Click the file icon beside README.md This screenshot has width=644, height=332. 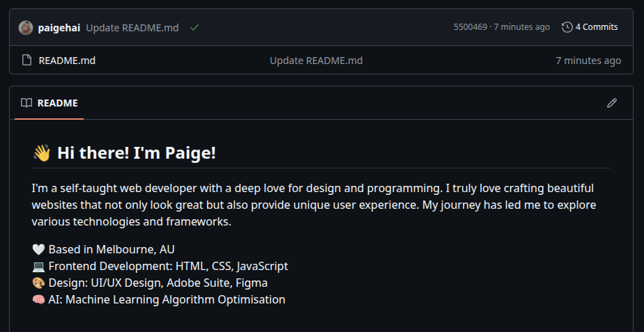click(27, 61)
